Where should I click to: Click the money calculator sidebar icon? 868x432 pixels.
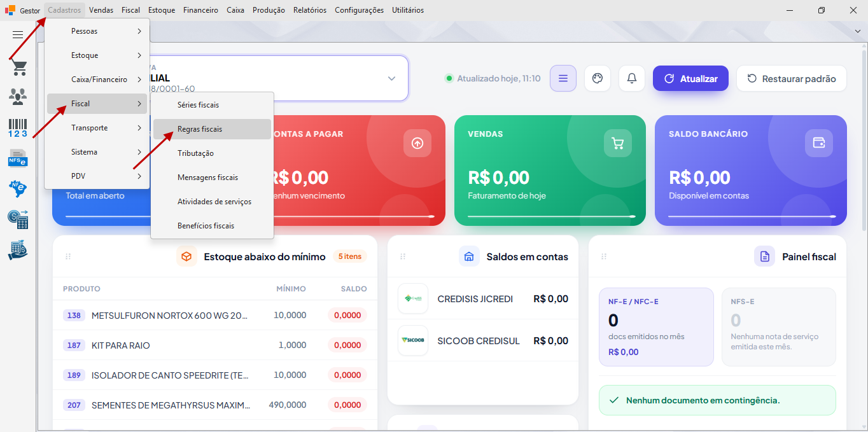[18, 219]
